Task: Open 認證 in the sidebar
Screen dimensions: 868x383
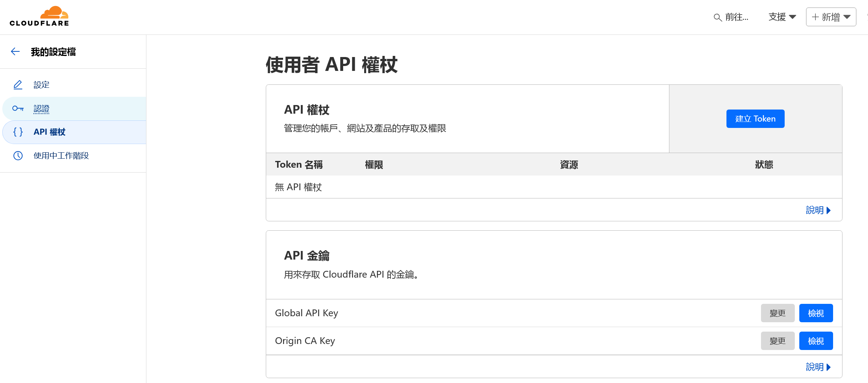Action: point(42,109)
